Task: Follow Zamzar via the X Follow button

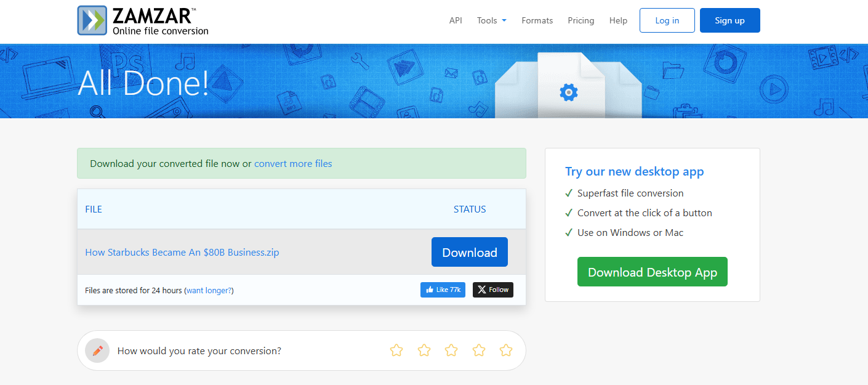Action: pos(493,290)
